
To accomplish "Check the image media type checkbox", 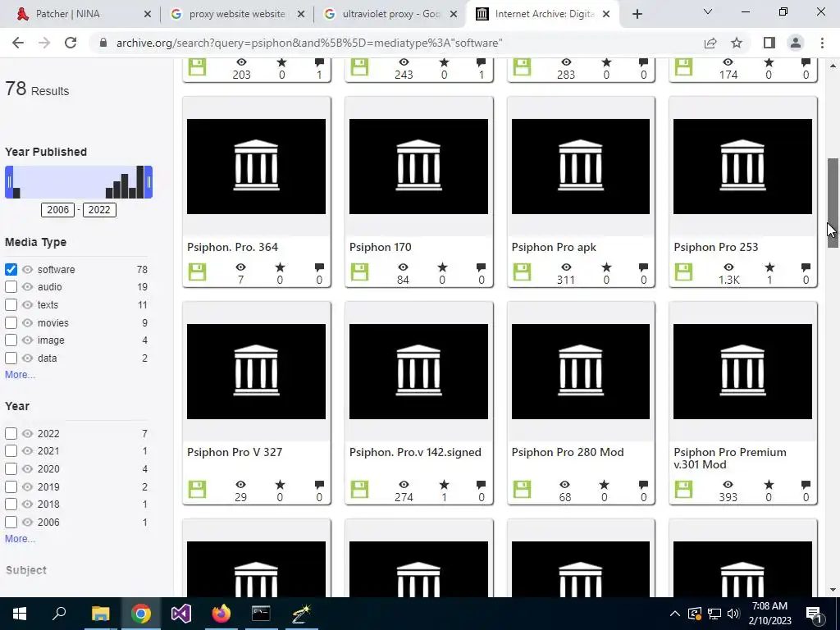I will coord(11,340).
